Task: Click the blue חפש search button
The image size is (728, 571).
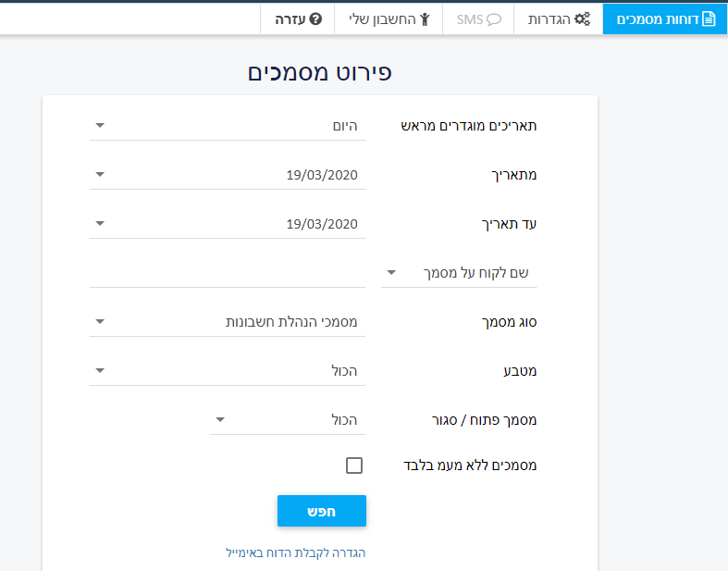Action: [x=322, y=511]
